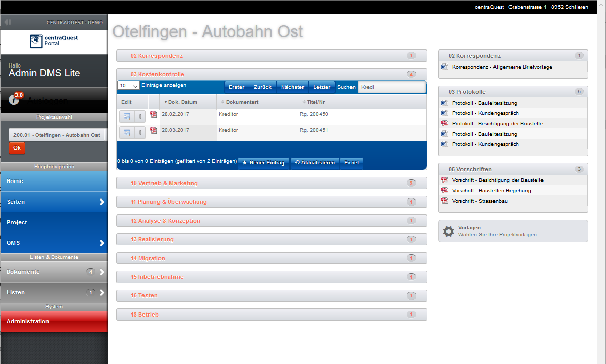The image size is (606, 364).
Task: Open Seiten navigation item
Action: [x=54, y=202]
